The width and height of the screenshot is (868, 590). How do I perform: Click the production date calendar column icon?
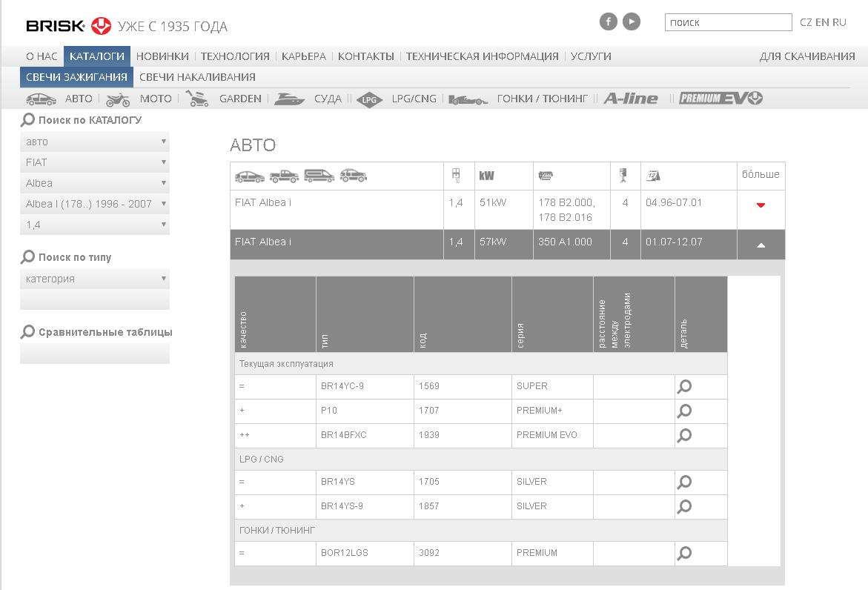tap(653, 176)
